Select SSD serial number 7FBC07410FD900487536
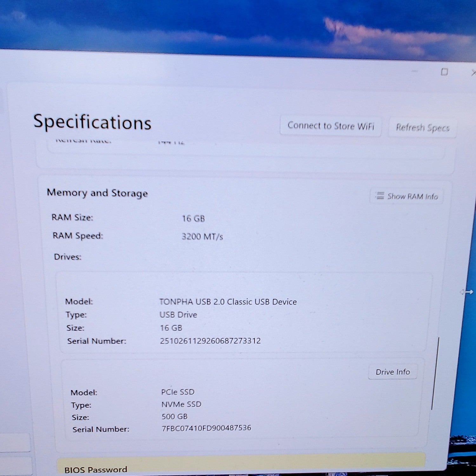The image size is (476, 476). [x=206, y=428]
